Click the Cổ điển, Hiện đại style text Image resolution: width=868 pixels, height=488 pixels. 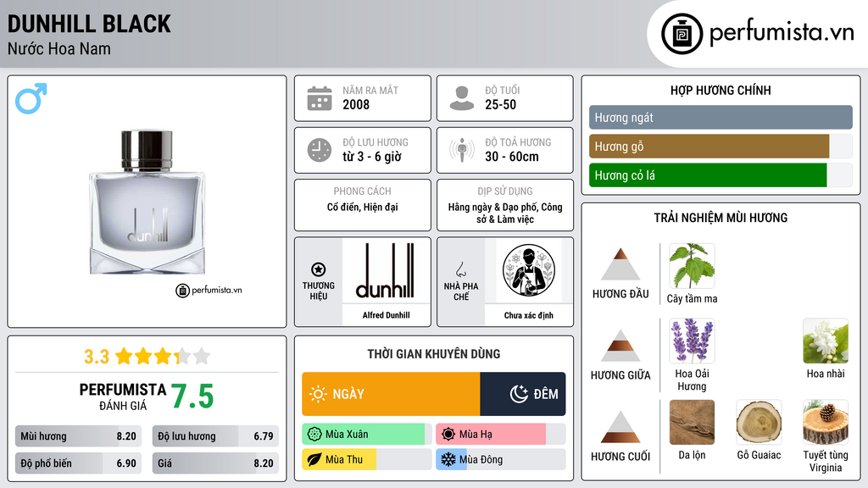[x=363, y=208]
